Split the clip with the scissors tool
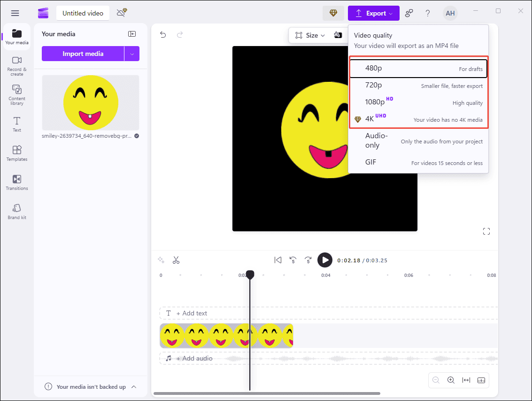The height and width of the screenshot is (401, 532). (x=176, y=260)
